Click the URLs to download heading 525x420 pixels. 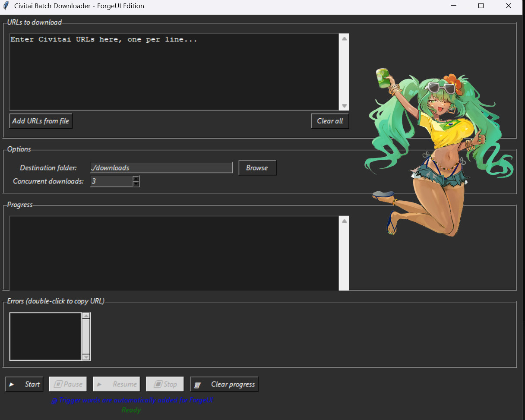(x=35, y=22)
